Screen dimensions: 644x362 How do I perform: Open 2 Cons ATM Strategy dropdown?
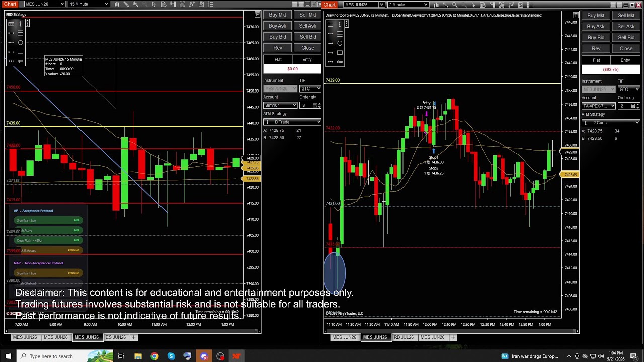611,123
